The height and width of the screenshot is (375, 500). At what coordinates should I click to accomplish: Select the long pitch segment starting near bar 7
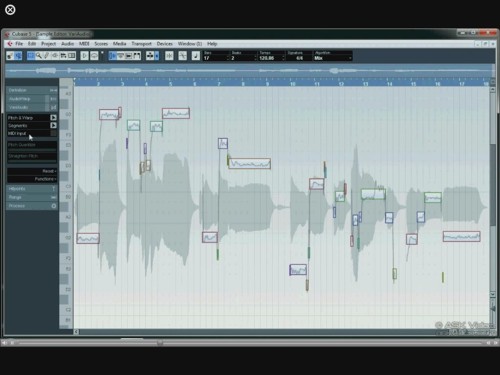tap(249, 164)
